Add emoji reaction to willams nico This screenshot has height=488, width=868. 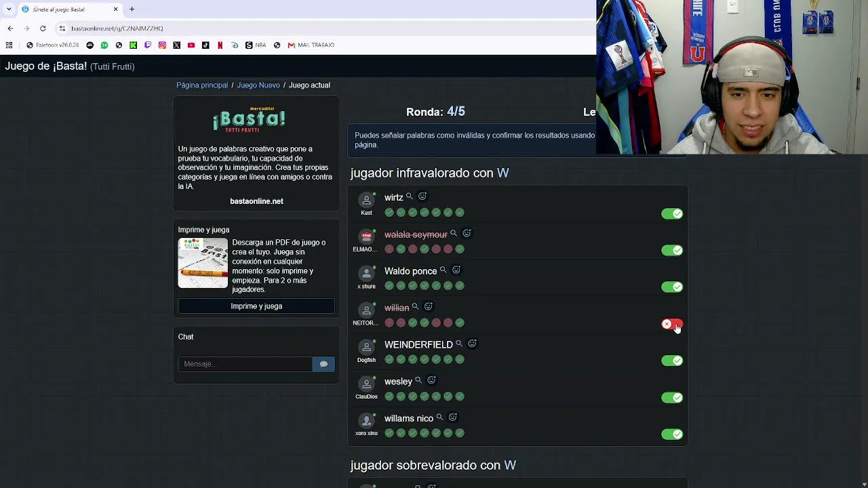453,417
